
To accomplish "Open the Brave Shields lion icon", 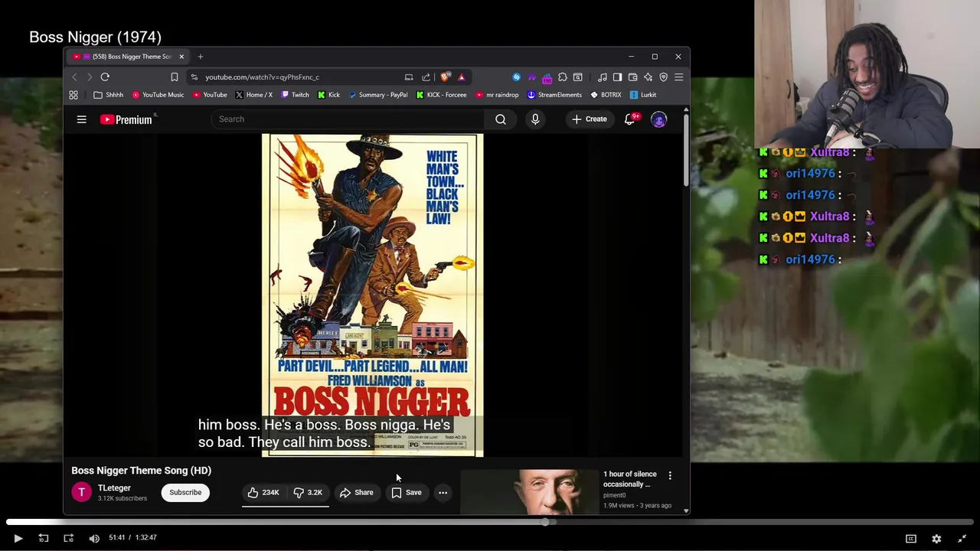I will click(446, 77).
